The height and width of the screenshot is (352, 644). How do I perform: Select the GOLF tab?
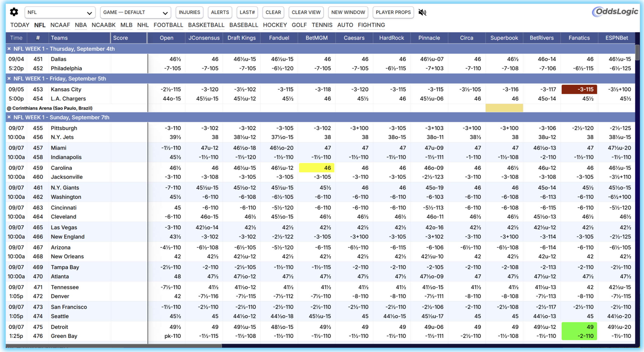point(299,25)
